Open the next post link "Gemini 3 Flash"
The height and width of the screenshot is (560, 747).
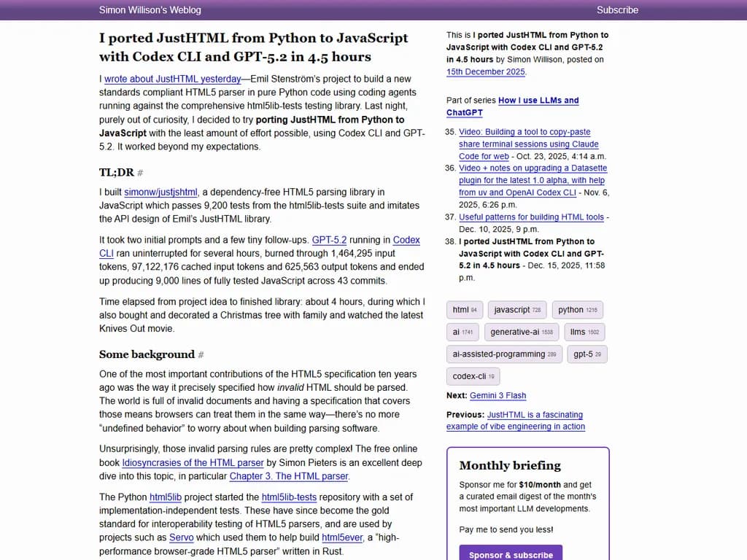point(497,395)
